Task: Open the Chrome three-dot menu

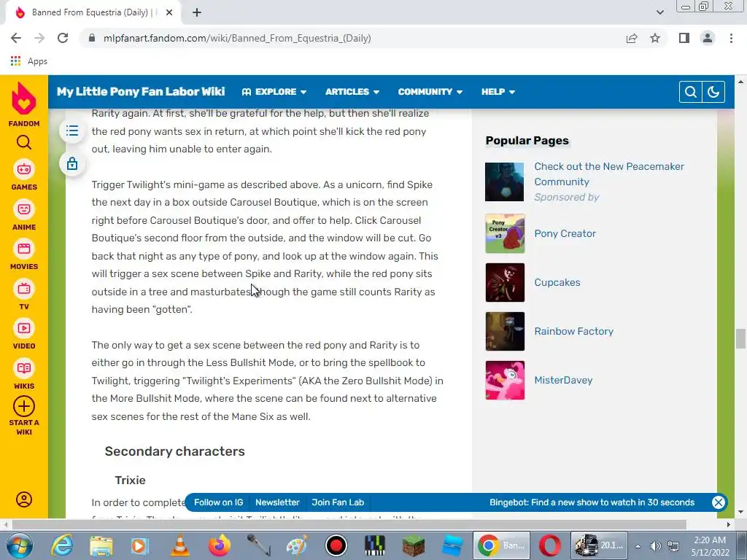Action: coord(731,38)
